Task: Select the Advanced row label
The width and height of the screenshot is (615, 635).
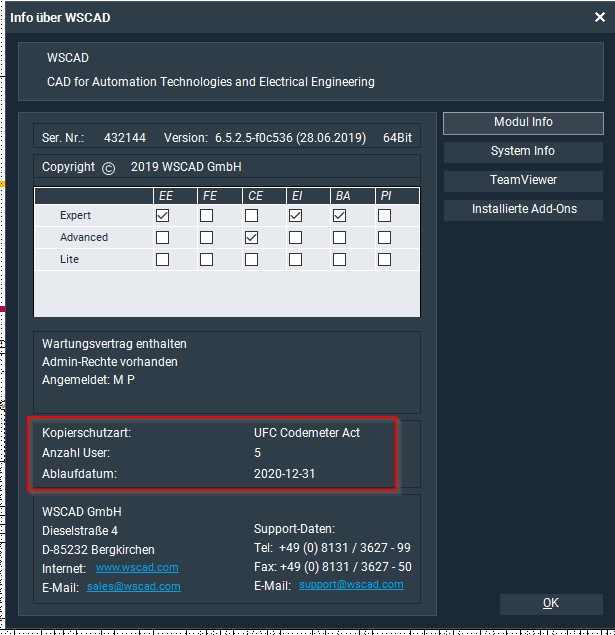Action: 84,237
